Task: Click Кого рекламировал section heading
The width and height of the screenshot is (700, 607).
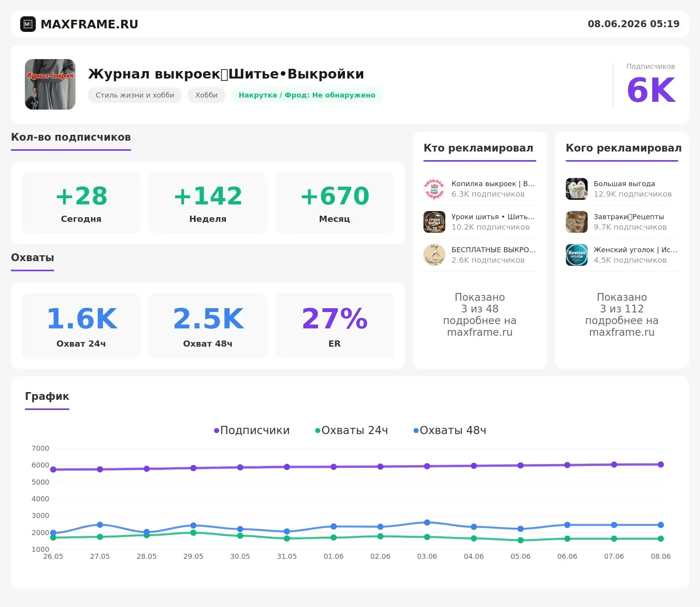Action: point(623,148)
